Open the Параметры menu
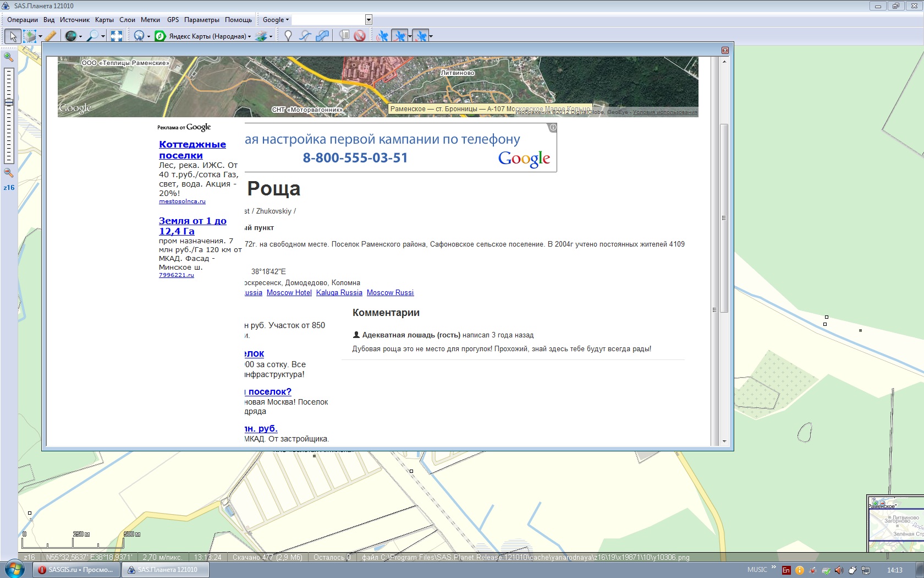924x578 pixels. [201, 20]
